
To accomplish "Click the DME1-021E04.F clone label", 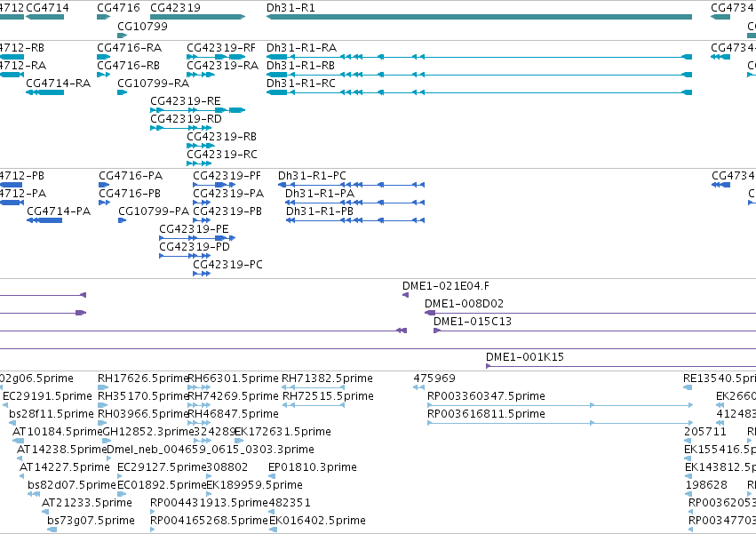I will pos(446,286).
